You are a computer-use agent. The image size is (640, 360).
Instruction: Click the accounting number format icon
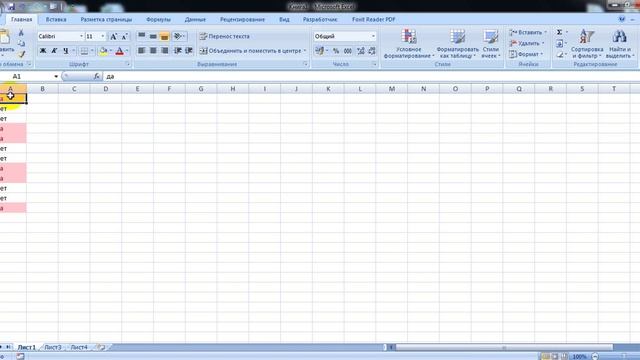pos(319,51)
